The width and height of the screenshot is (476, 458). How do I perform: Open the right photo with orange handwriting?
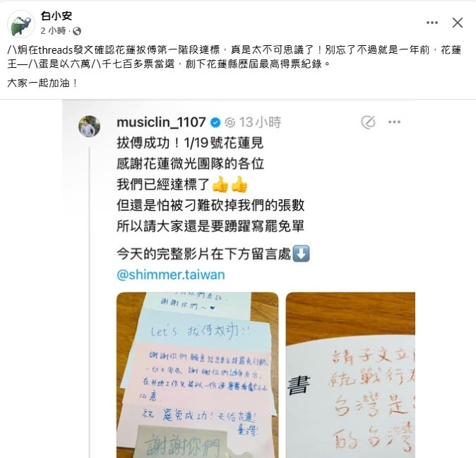pyautogui.click(x=350, y=375)
